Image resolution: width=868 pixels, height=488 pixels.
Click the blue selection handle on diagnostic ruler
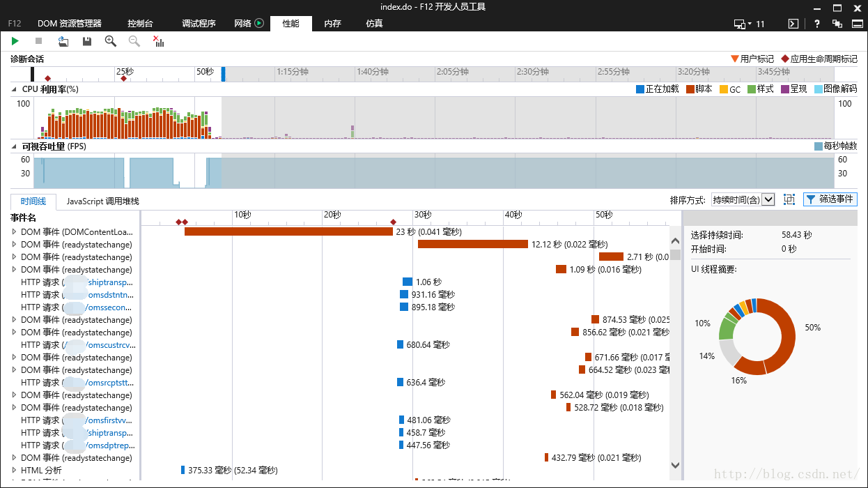pyautogui.click(x=224, y=74)
